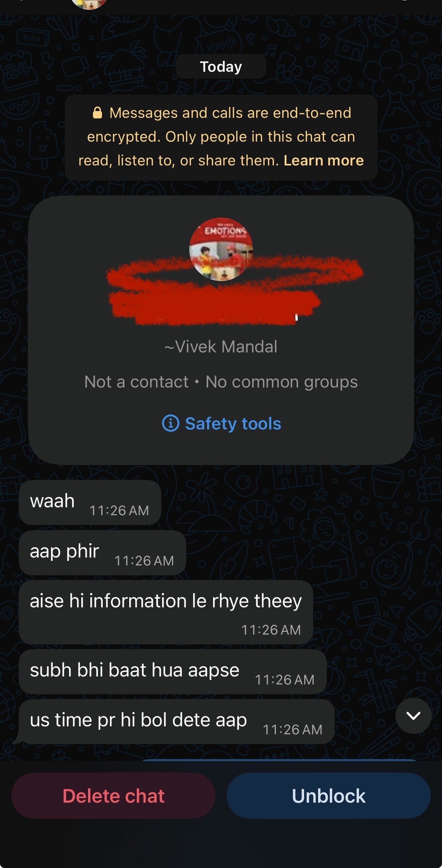Tap the Today date label
This screenshot has width=442, height=868.
(x=221, y=66)
